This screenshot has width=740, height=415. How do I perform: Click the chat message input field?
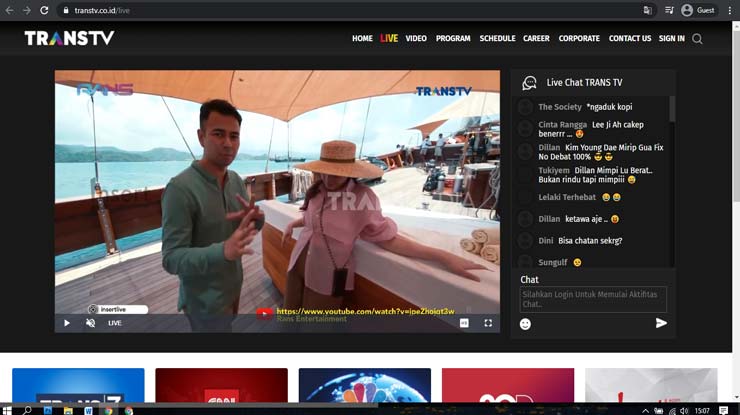click(x=593, y=299)
